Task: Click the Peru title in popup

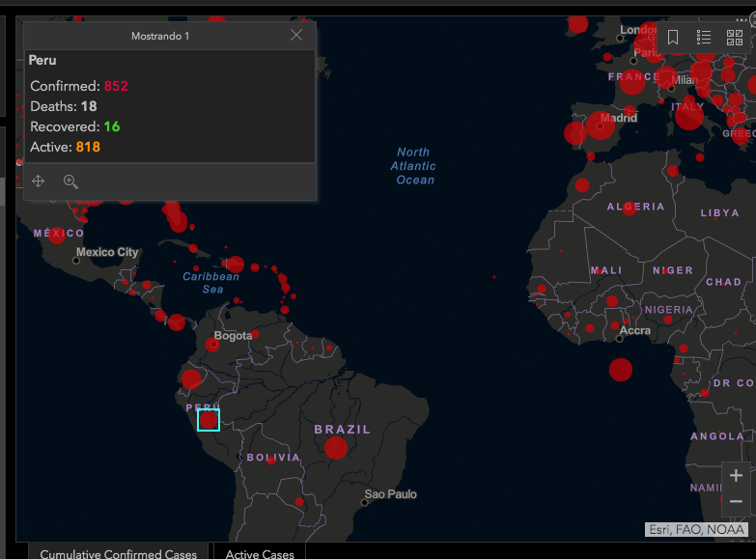Action: click(42, 60)
